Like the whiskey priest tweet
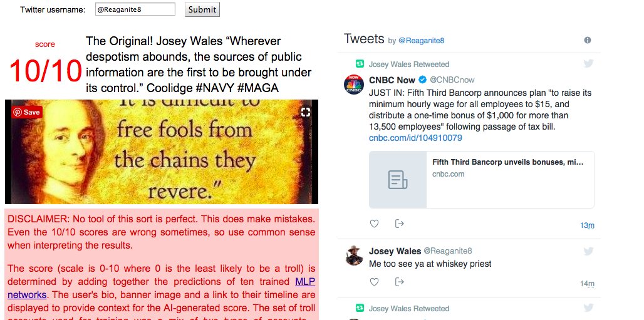 [x=374, y=282]
